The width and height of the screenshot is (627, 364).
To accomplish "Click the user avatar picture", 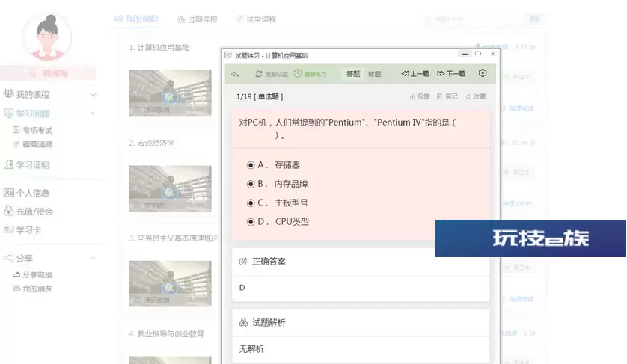I will [x=47, y=37].
